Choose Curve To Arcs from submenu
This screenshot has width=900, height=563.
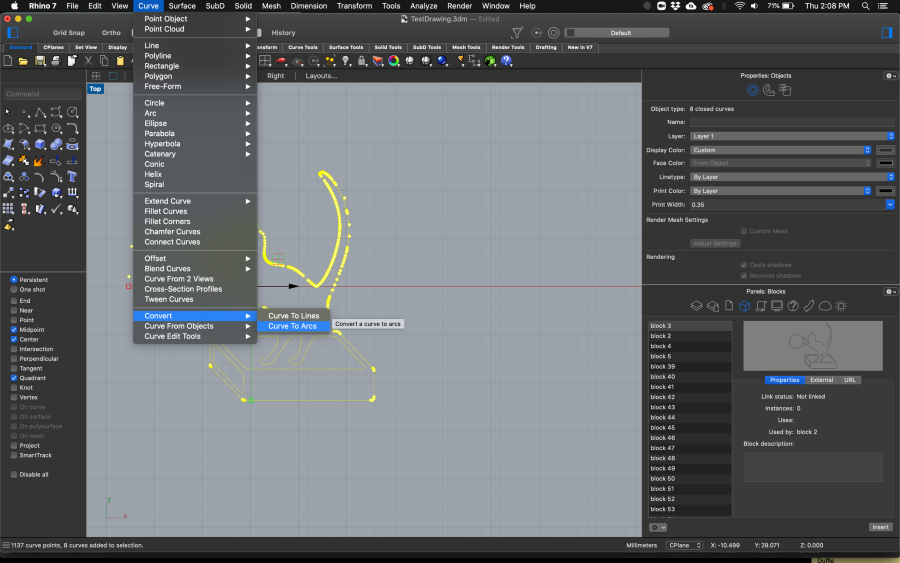(x=292, y=326)
